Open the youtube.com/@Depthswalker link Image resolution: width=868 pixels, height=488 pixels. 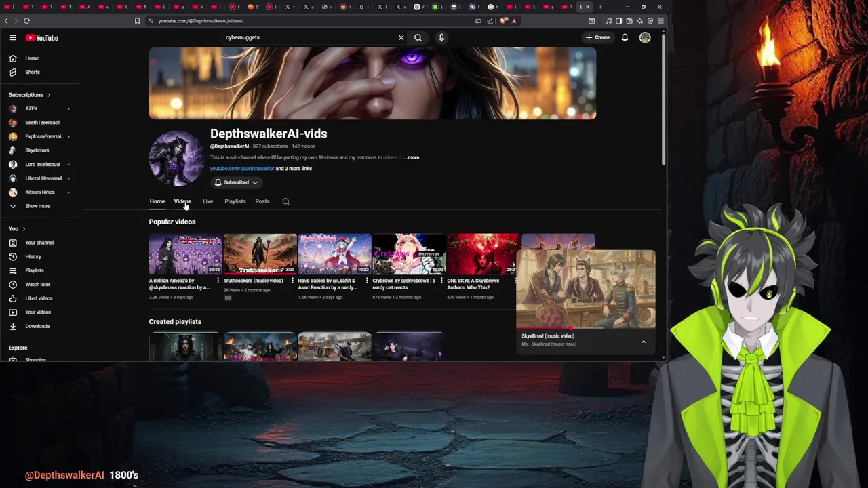pyautogui.click(x=242, y=169)
